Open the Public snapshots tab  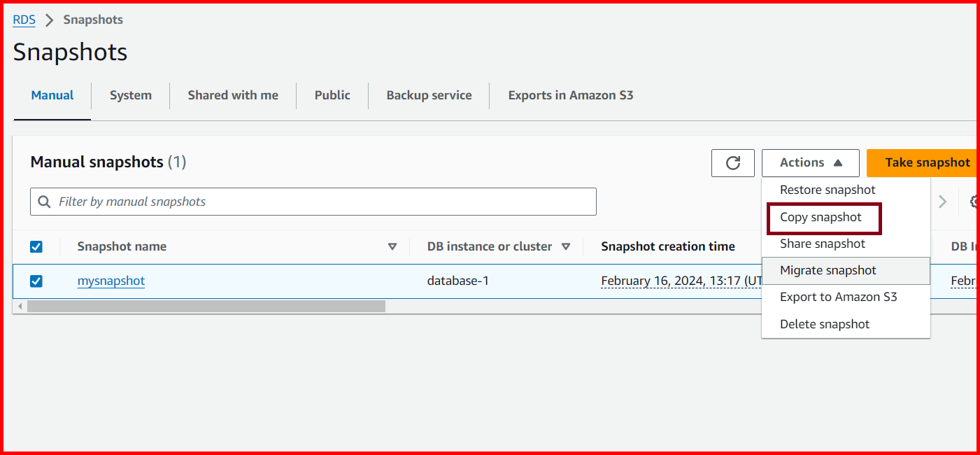[332, 94]
